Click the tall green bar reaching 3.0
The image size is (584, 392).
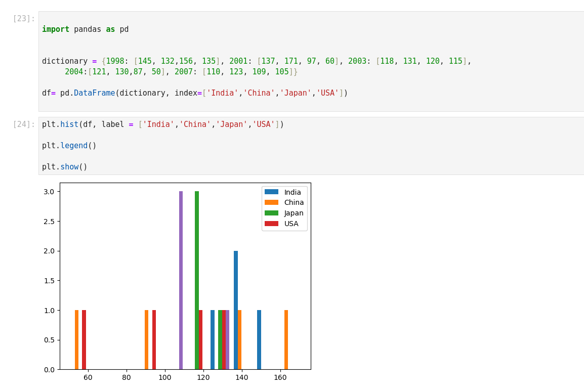tap(197, 280)
